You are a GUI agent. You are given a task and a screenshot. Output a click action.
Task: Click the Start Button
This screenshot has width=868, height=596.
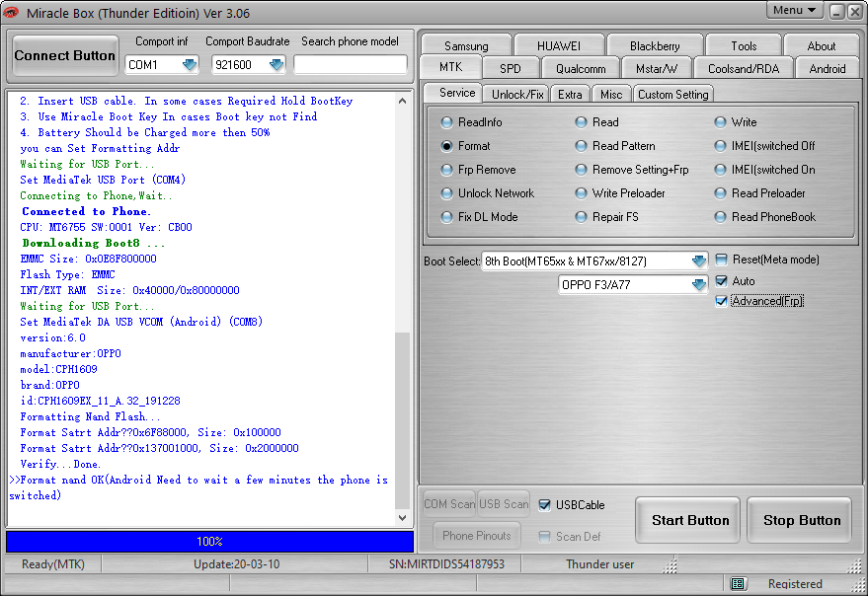pyautogui.click(x=689, y=520)
